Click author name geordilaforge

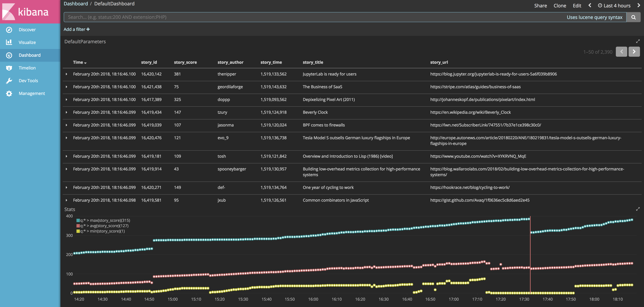click(x=230, y=87)
